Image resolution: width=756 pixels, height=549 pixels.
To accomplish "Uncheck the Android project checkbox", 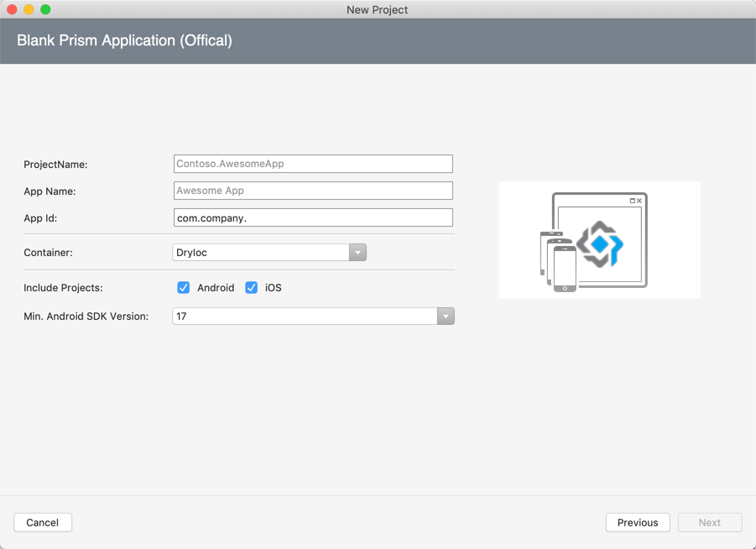I will point(183,288).
